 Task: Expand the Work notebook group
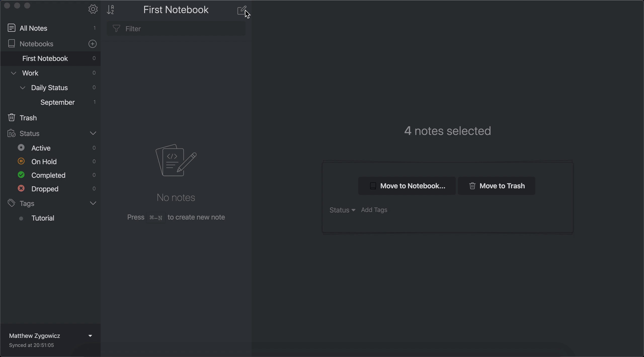pyautogui.click(x=13, y=73)
